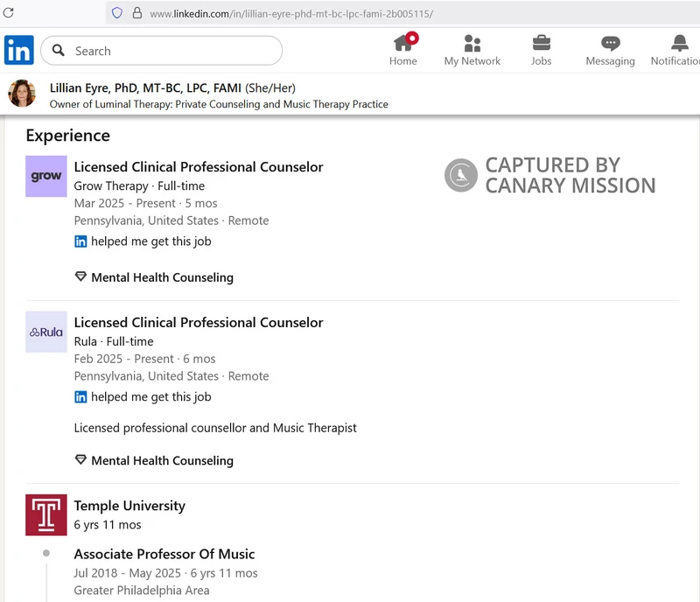
Task: Open the Temple University company link
Action: (129, 506)
